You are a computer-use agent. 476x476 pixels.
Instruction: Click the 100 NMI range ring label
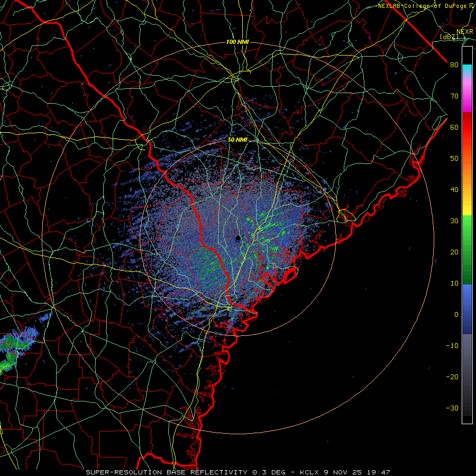point(237,42)
